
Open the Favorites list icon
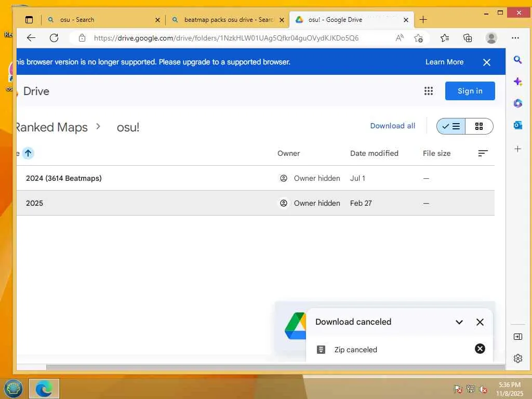click(445, 38)
